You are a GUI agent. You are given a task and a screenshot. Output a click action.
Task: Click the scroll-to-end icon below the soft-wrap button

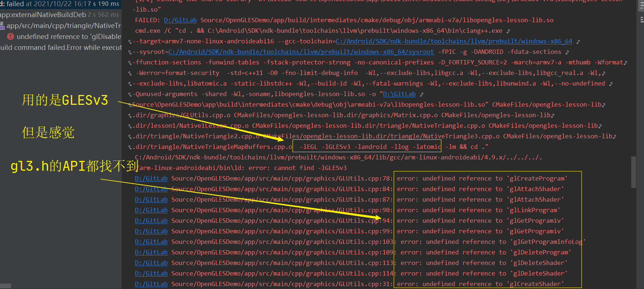click(641, 20)
